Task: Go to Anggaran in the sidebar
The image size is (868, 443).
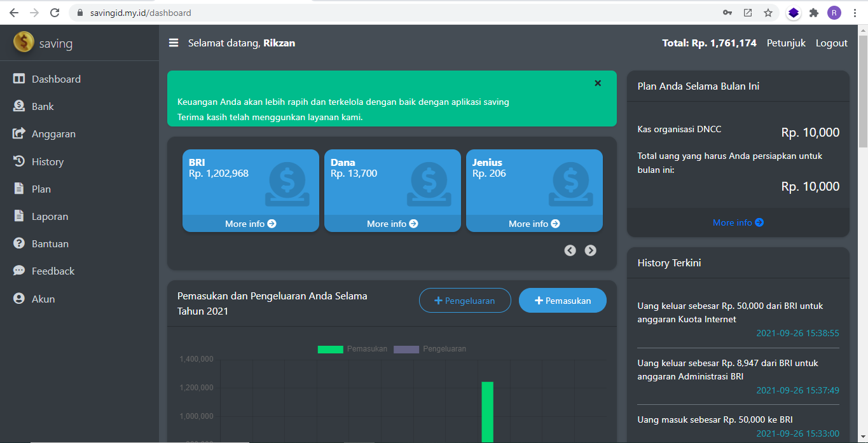Action: [53, 134]
